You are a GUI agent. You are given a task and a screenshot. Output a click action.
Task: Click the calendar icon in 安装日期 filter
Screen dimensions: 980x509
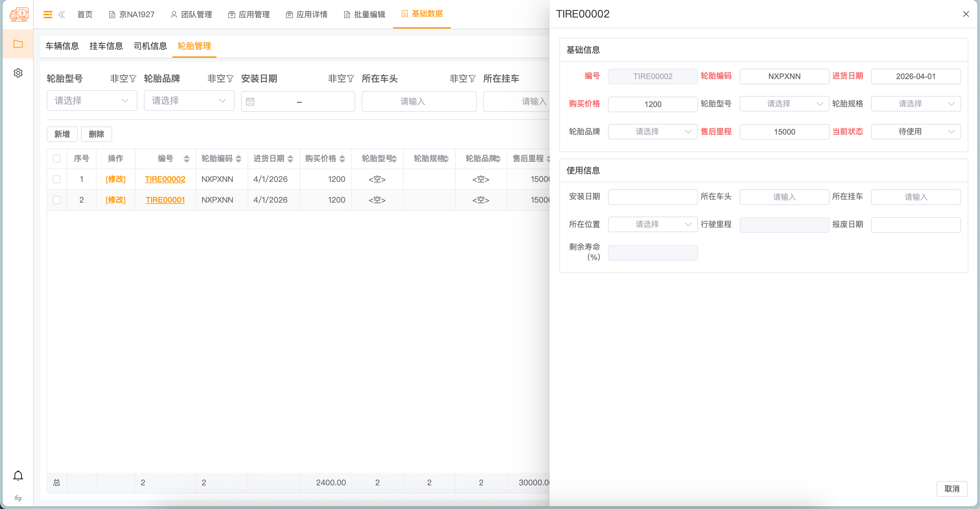(x=250, y=102)
